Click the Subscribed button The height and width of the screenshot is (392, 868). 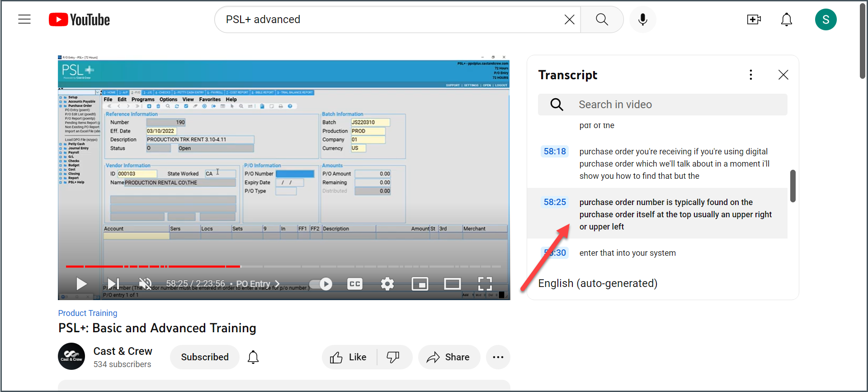pyautogui.click(x=205, y=357)
